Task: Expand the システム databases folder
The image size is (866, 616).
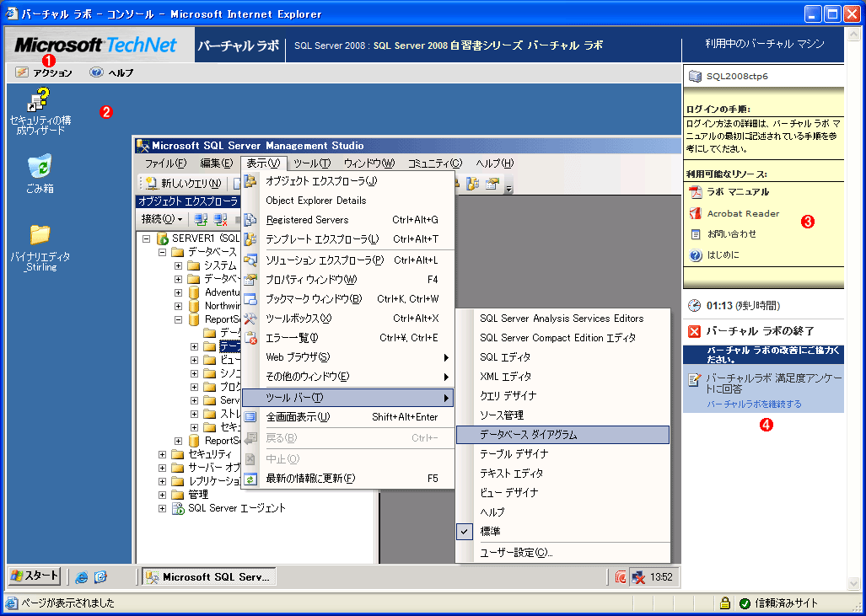Action: point(179,265)
